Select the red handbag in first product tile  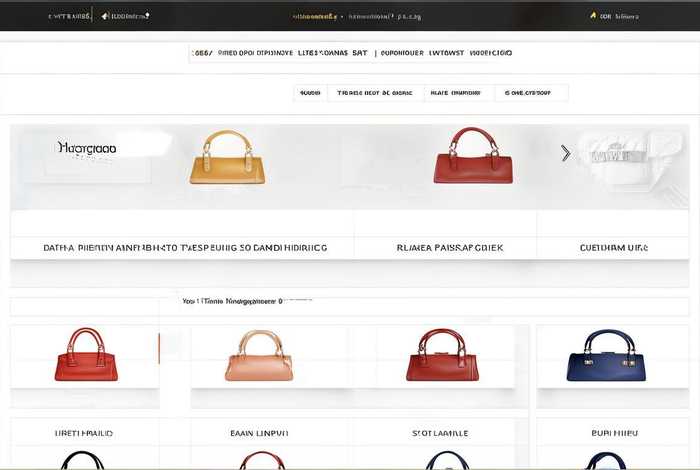point(86,355)
